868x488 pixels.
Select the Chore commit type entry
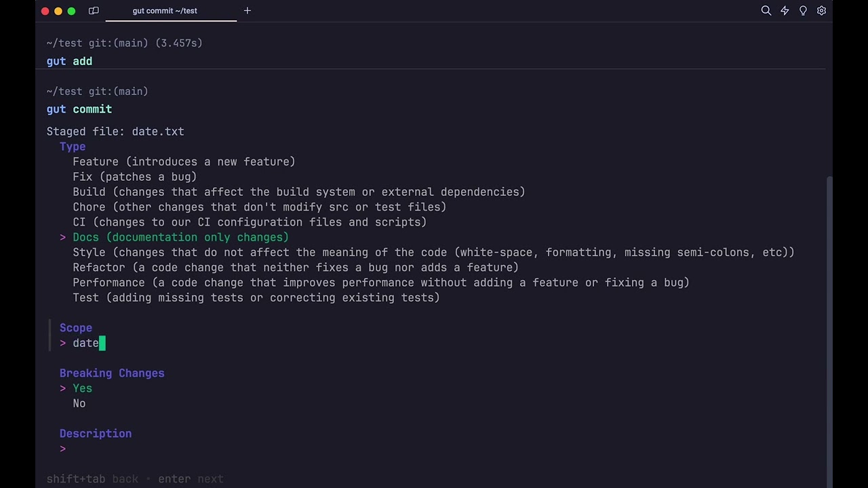260,207
